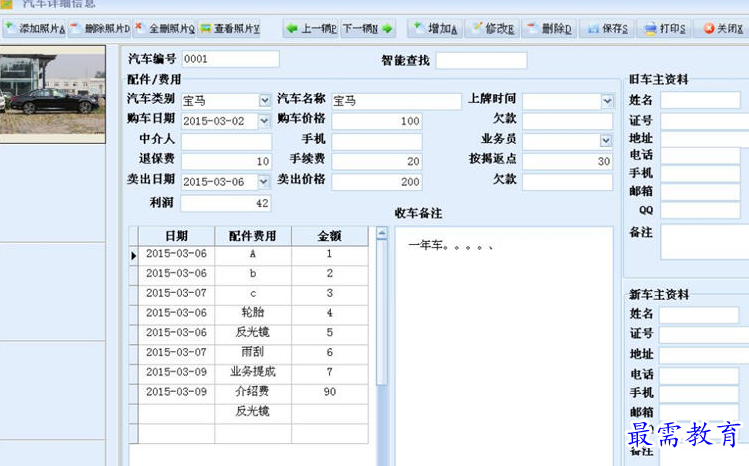Click the 新车主资料 电话 field
749x466 pixels.
tap(699, 376)
